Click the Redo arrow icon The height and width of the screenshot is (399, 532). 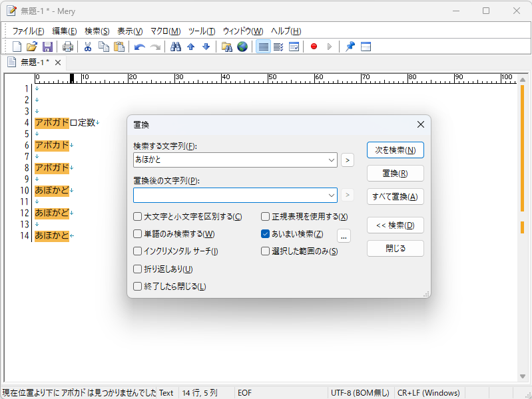(x=155, y=47)
